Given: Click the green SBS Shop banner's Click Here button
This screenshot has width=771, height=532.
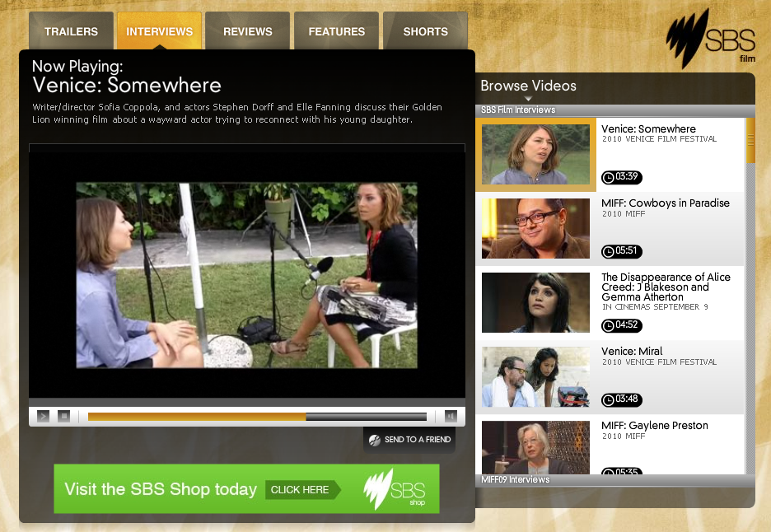Looking at the screenshot, I should (x=303, y=490).
